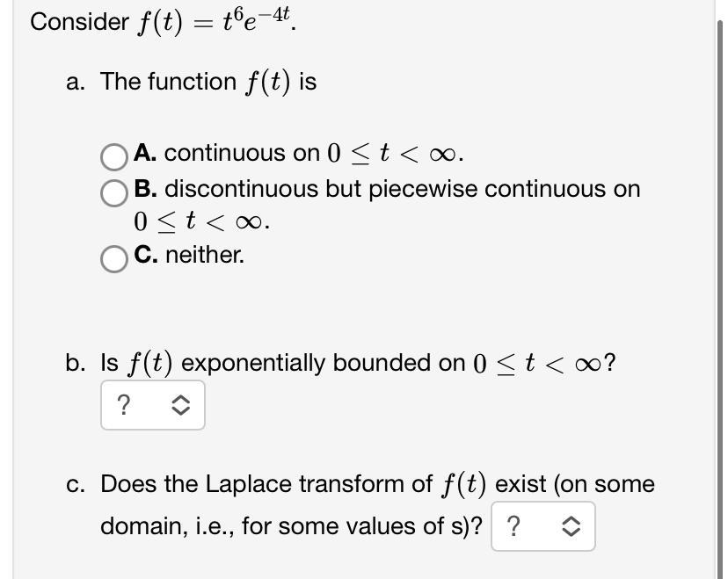
Task: Choose option C, neither
Action: click(x=114, y=258)
